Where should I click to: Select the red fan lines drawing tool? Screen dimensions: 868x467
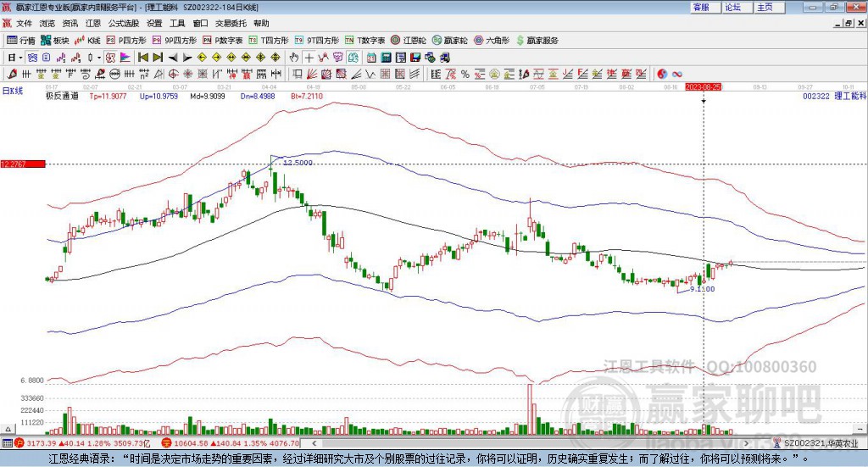(311, 74)
